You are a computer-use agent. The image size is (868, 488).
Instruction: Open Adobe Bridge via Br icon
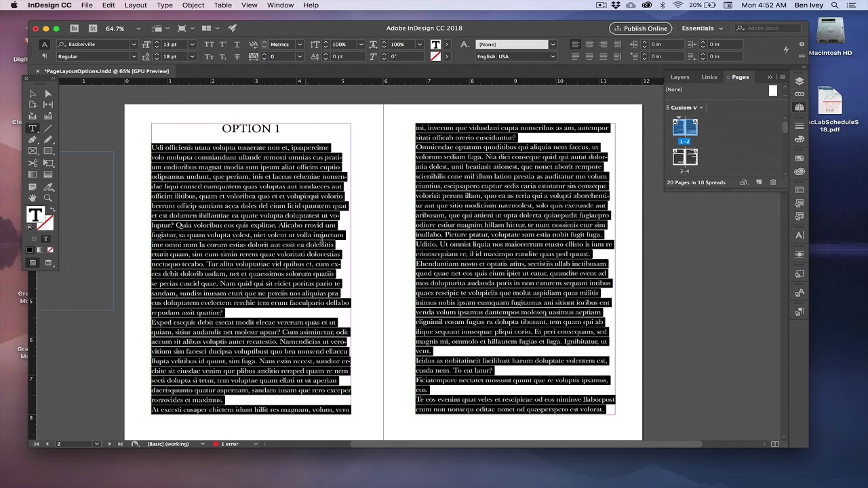point(75,28)
